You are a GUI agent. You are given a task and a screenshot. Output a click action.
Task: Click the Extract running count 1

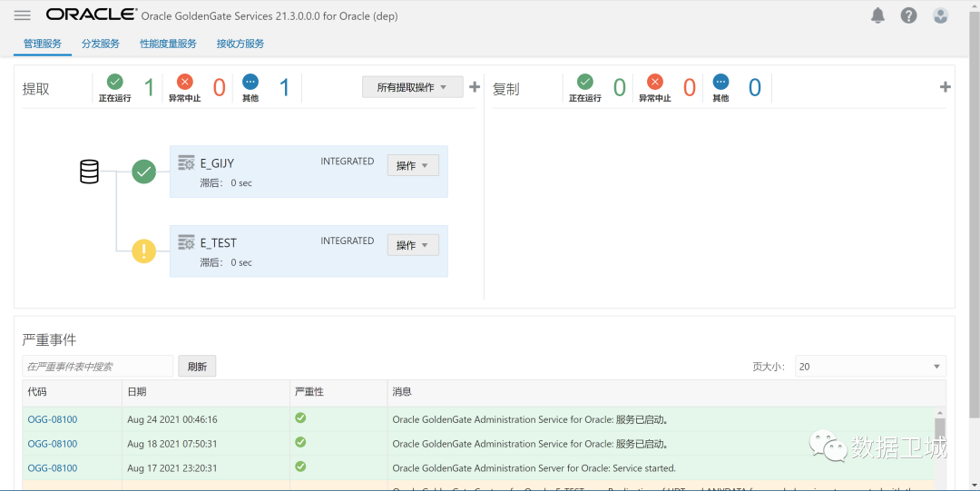pyautogui.click(x=150, y=87)
